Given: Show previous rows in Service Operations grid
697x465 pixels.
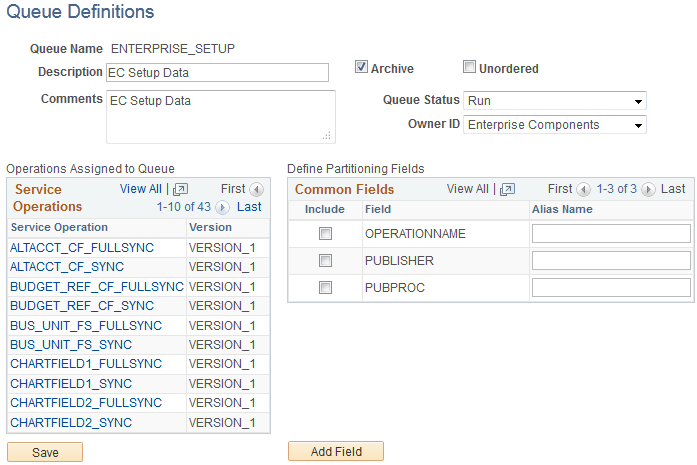Looking at the screenshot, I should click(257, 189).
